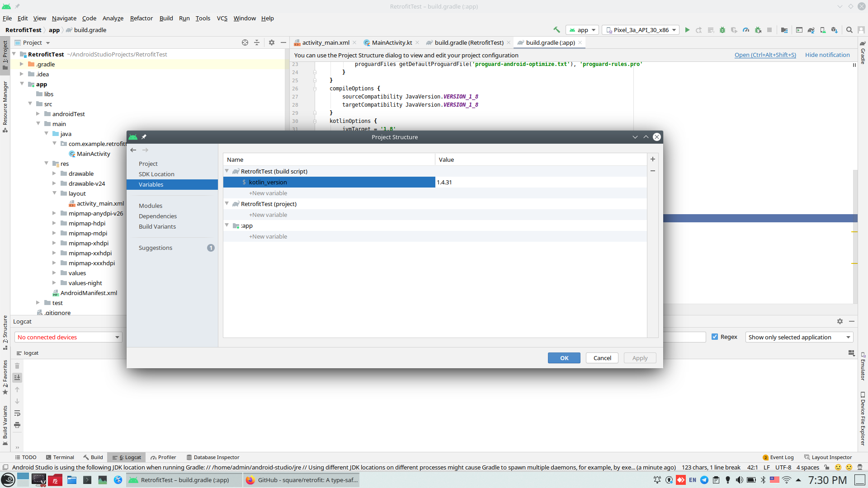Run the app with green play button
This screenshot has height=488, width=868.
click(x=687, y=30)
